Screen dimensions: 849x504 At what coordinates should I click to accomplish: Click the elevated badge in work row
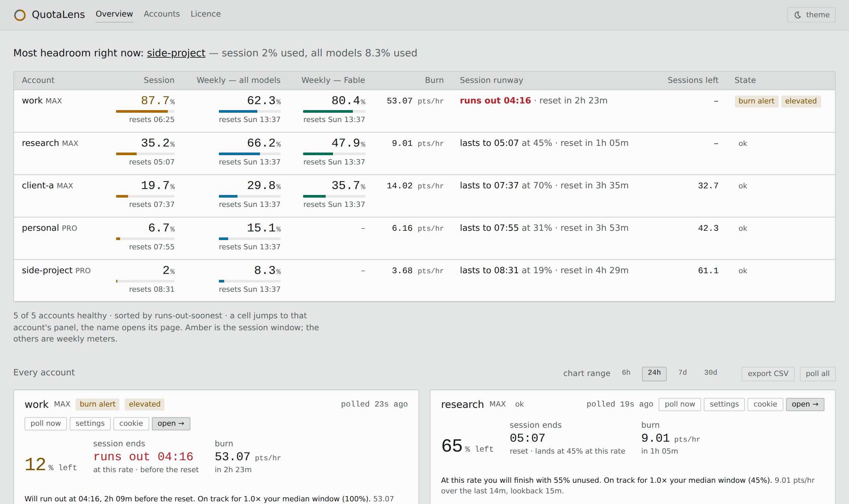click(x=801, y=101)
